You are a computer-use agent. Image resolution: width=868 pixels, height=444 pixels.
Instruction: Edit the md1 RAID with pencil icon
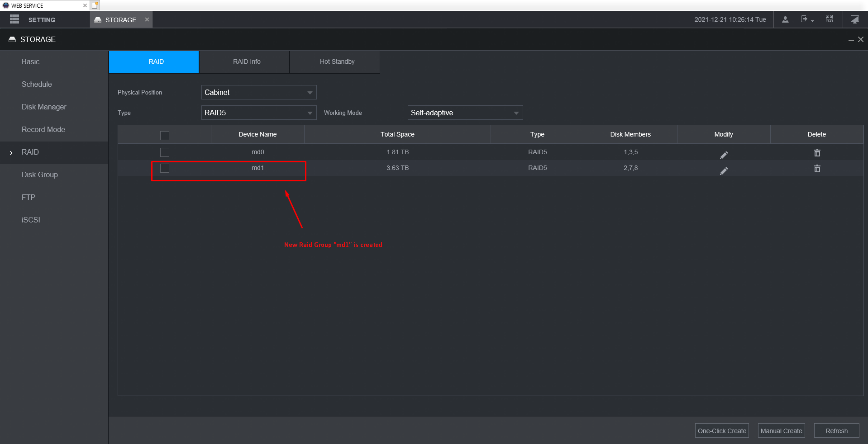click(x=724, y=171)
